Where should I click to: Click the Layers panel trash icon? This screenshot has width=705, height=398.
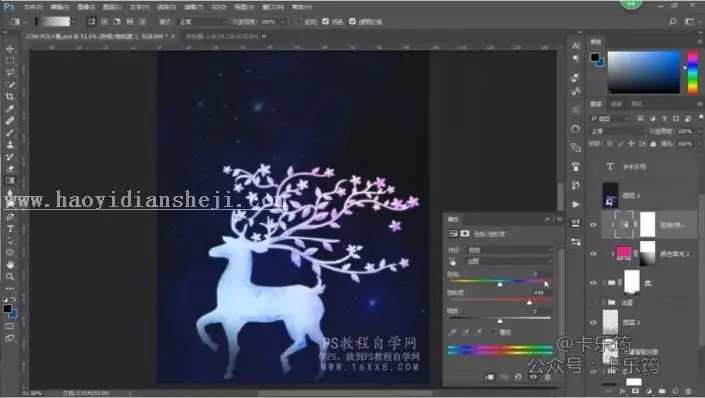tap(688, 391)
